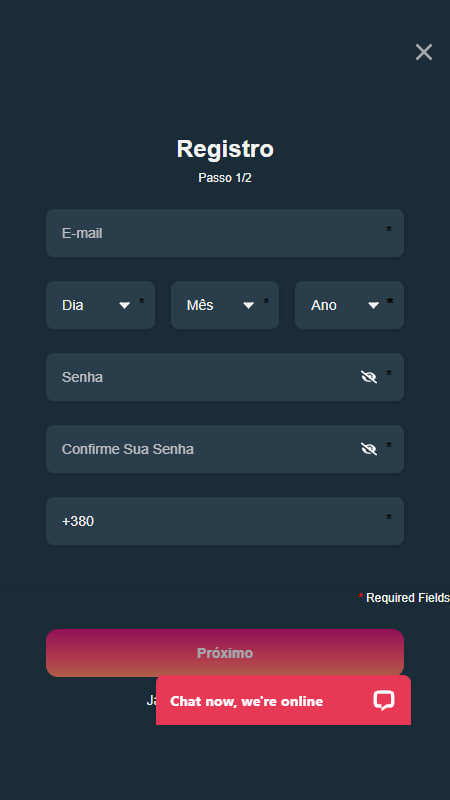Click the Passo 1/2 step indicator
Screen dimensions: 450x800
pyautogui.click(x=225, y=178)
